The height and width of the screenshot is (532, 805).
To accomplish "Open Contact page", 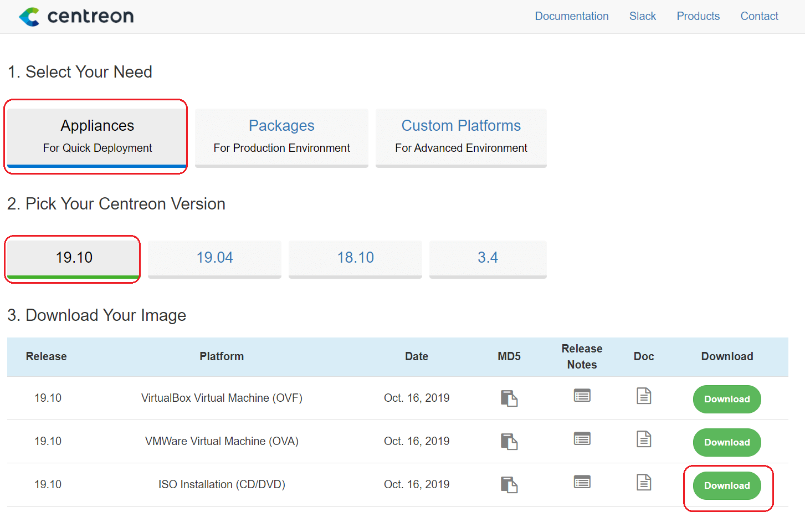I will click(x=759, y=16).
